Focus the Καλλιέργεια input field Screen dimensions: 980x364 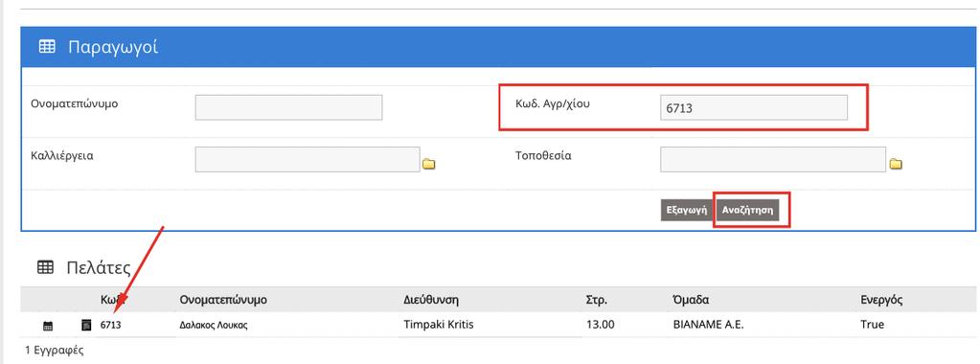[308, 159]
